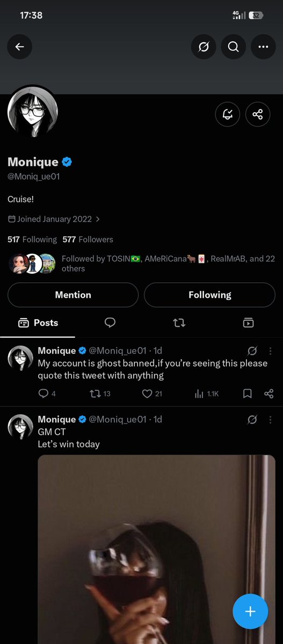Viewport: 283px width, 644px height.
Task: Tap the back arrow button
Action: click(x=20, y=47)
